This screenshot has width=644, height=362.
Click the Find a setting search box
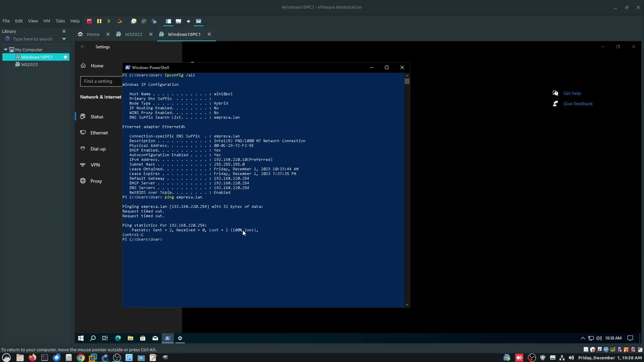[101, 81]
